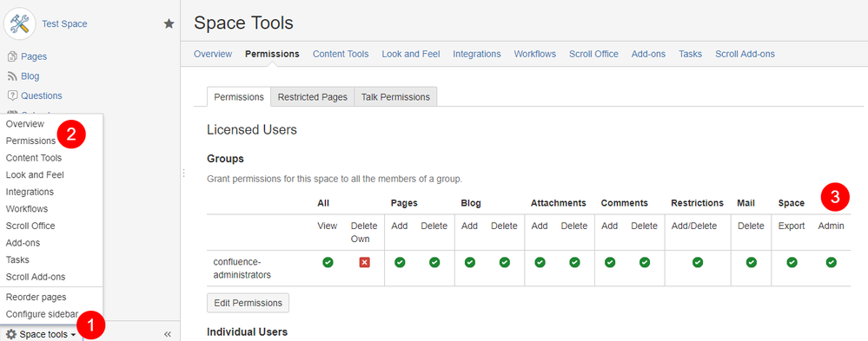
Task: Star the Test Space as favorite
Action: click(169, 23)
